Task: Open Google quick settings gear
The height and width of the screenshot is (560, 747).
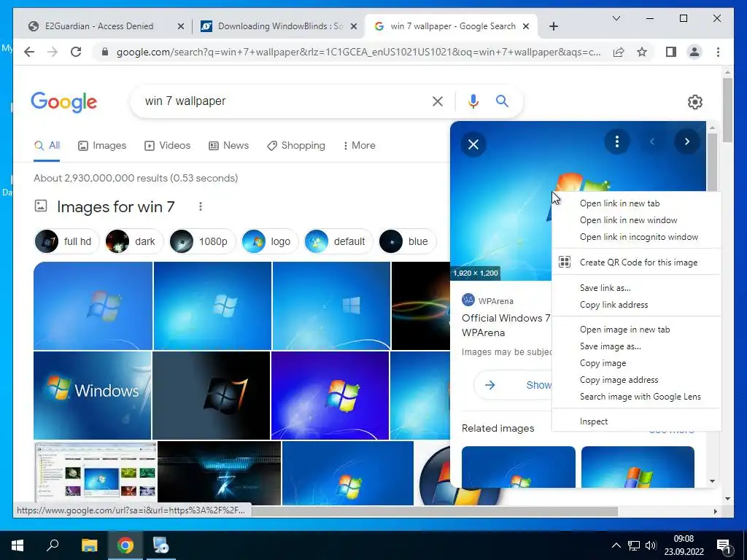Action: [694, 102]
